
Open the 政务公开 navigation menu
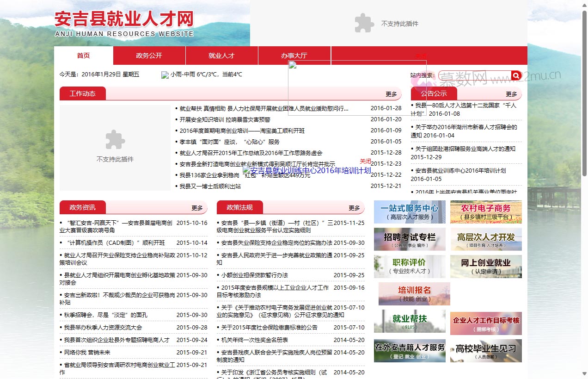pyautogui.click(x=148, y=55)
